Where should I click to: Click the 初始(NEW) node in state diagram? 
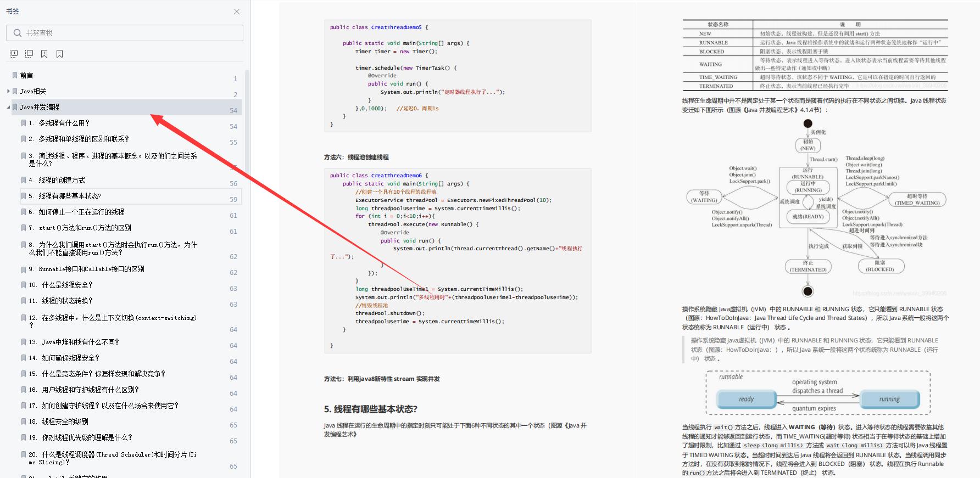808,145
